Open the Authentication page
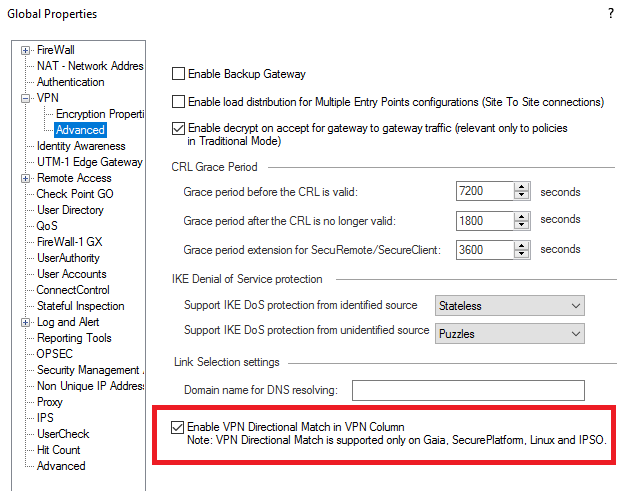The height and width of the screenshot is (491, 634). tap(71, 82)
